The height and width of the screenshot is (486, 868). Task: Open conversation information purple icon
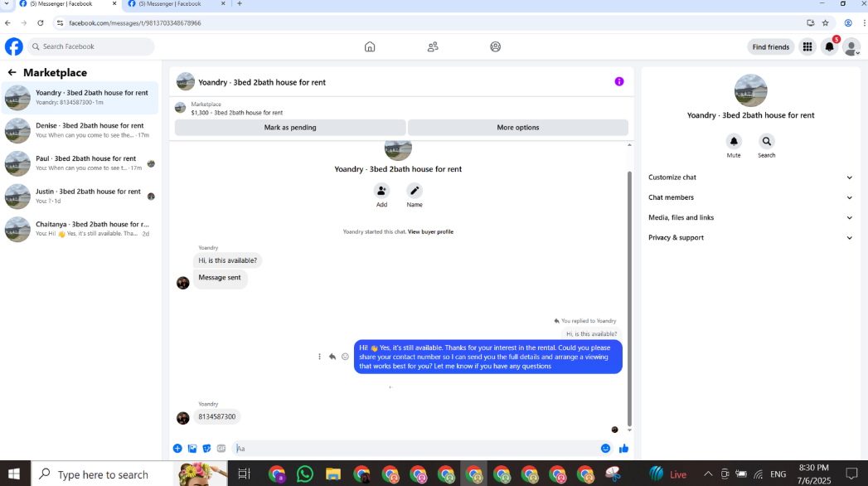coord(619,82)
